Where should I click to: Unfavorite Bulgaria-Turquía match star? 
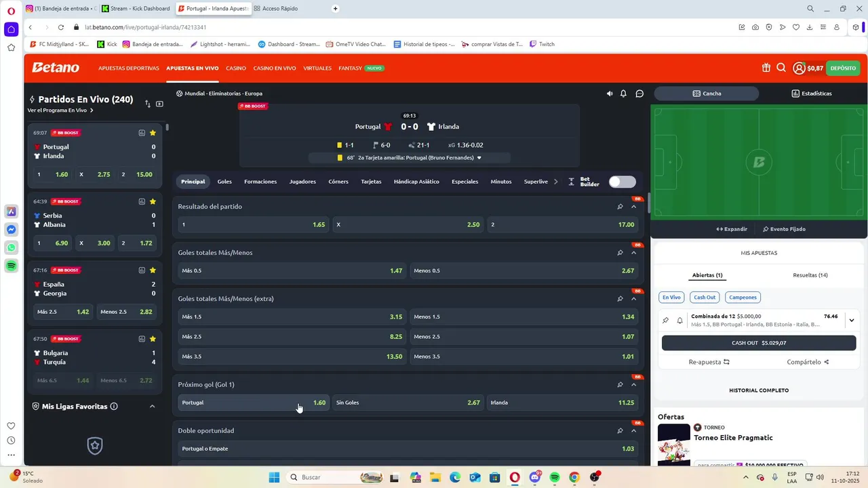[153, 339]
